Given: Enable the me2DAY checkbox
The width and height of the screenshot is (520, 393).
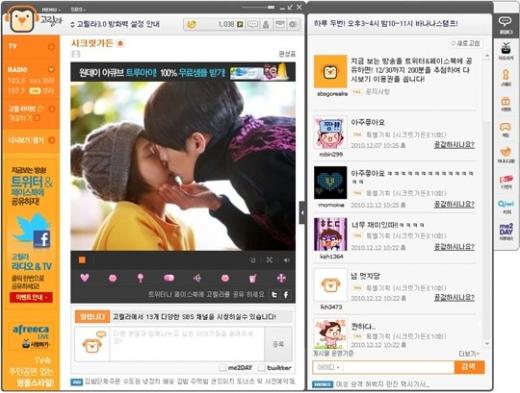Looking at the screenshot, I should tap(222, 368).
